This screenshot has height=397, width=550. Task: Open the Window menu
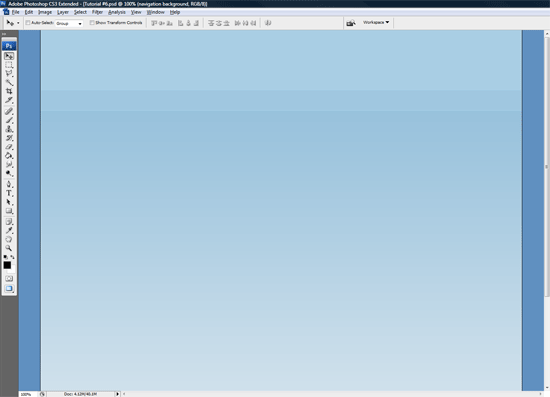click(x=155, y=12)
